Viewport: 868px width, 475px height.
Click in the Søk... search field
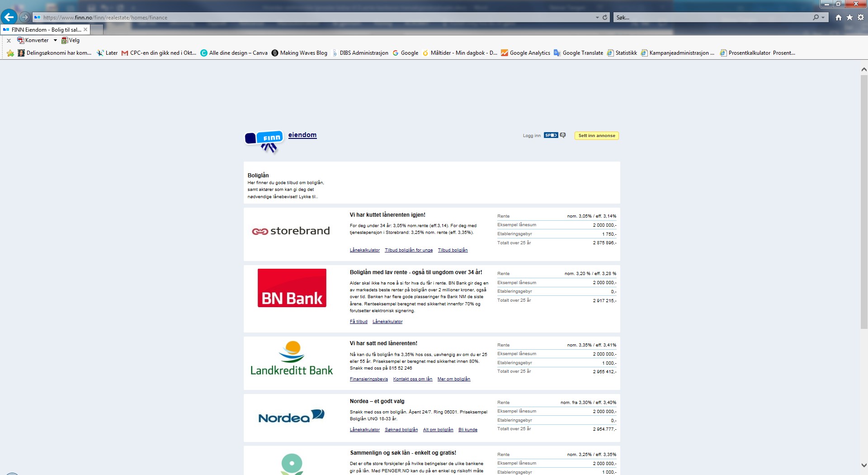[712, 17]
